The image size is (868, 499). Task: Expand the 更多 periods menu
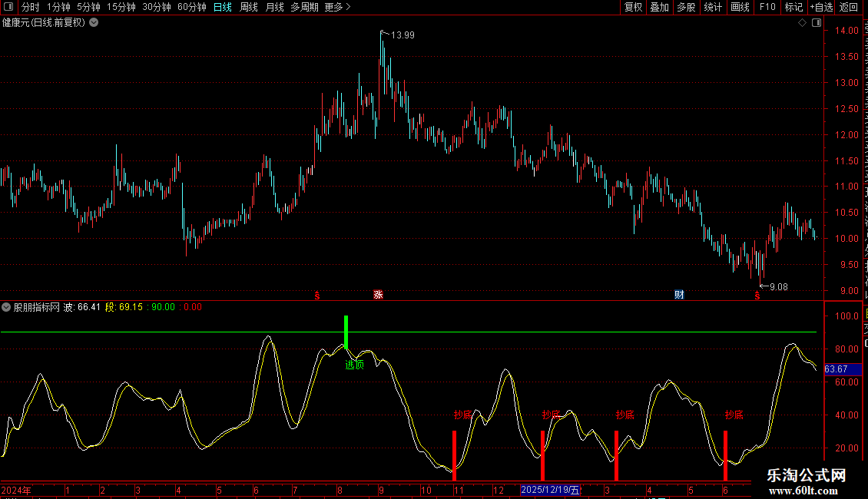(338, 7)
